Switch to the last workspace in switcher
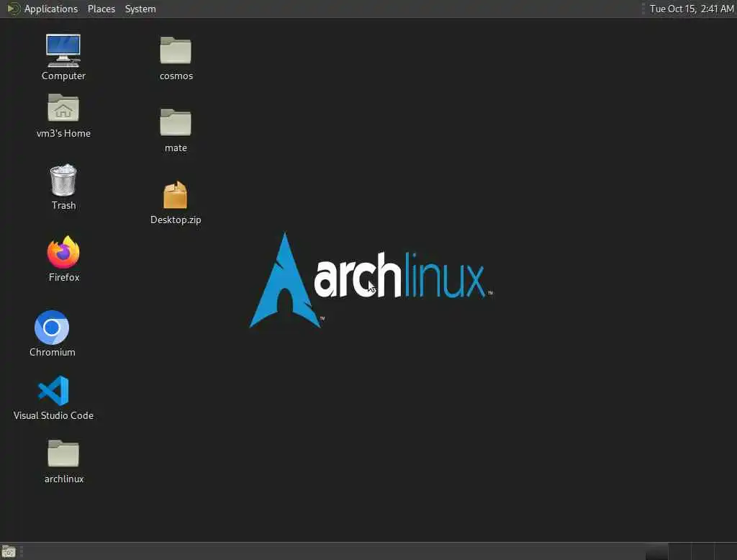 (x=725, y=551)
